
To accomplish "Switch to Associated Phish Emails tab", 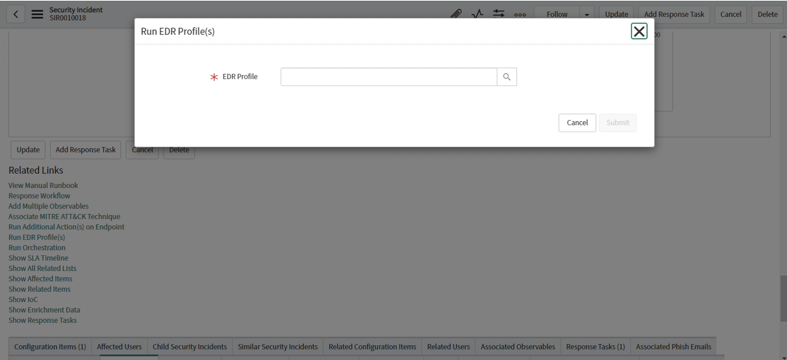I will point(673,346).
